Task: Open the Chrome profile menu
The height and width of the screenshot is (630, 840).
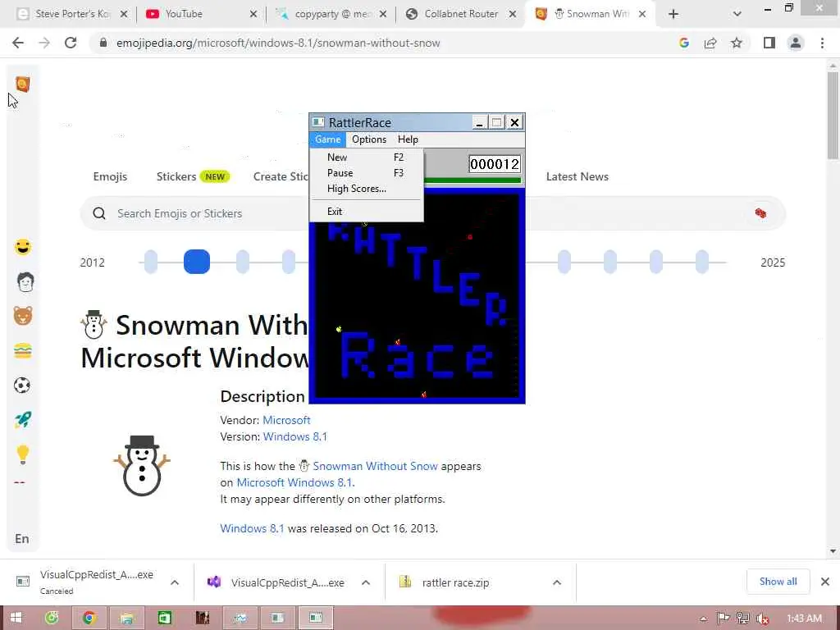Action: [x=796, y=43]
